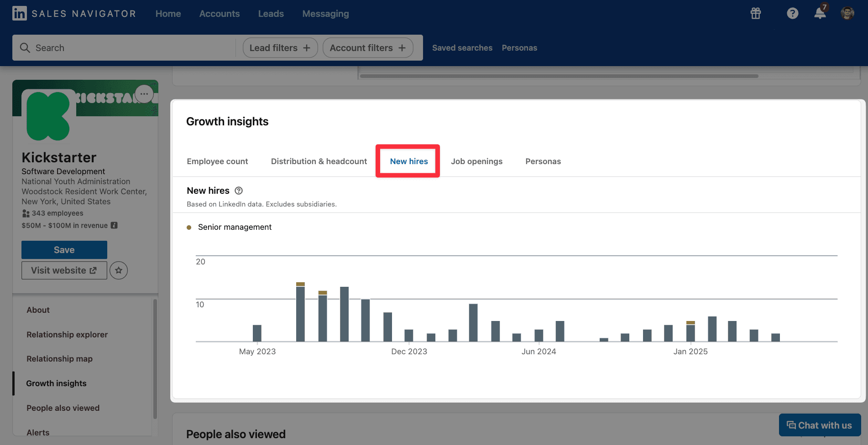Open the gift rewards icon
Image resolution: width=868 pixels, height=445 pixels.
tap(756, 13)
